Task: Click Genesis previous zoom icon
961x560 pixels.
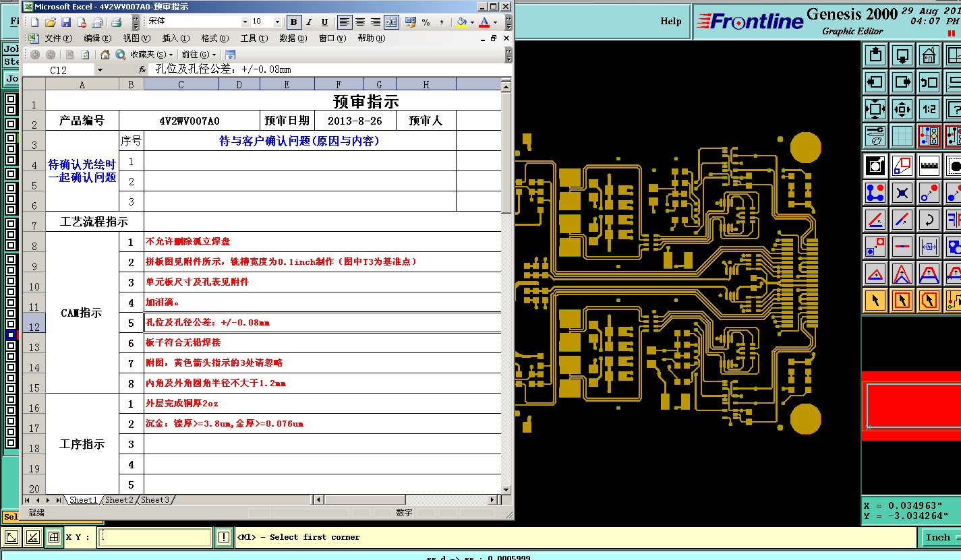Action: coord(929,82)
